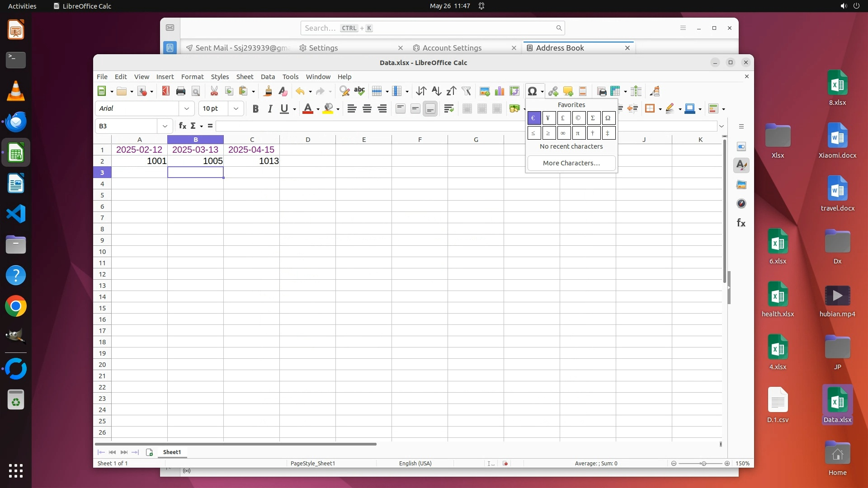Click the Function Wizard fx icon

(x=182, y=126)
